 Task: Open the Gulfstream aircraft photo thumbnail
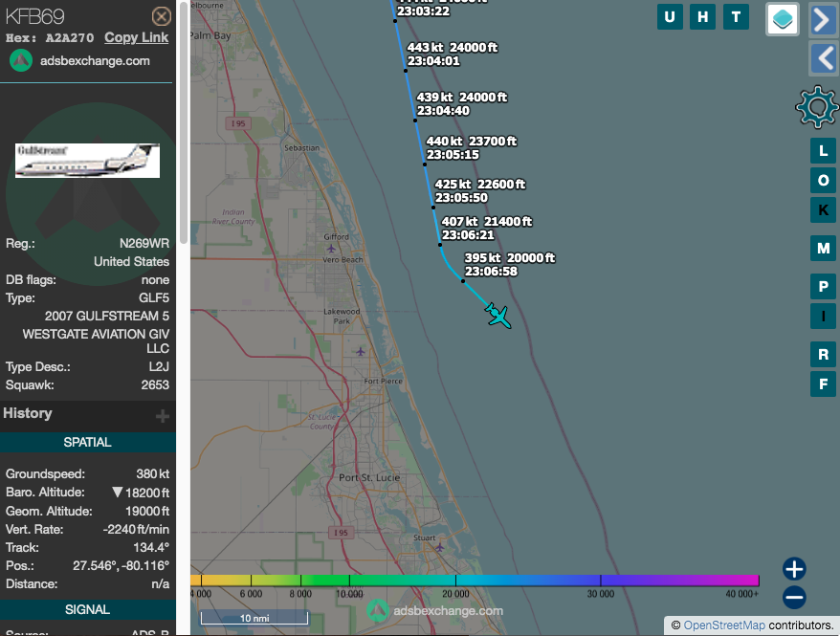[87, 161]
